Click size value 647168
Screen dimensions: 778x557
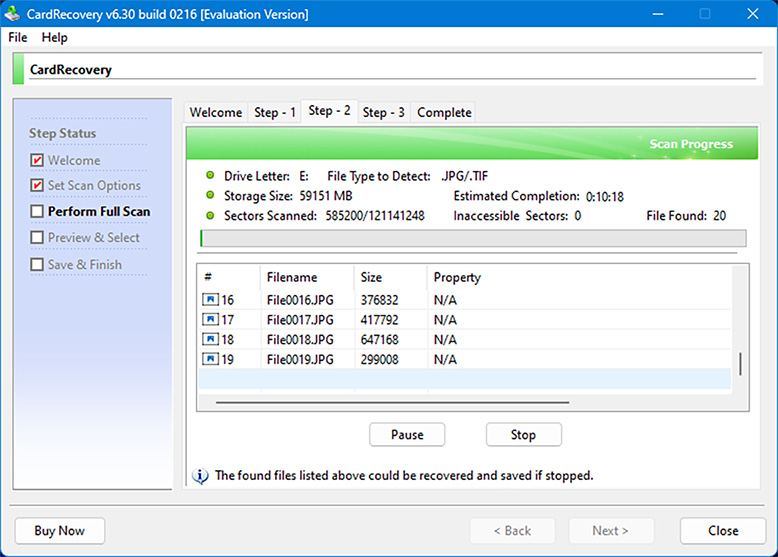pyautogui.click(x=379, y=340)
